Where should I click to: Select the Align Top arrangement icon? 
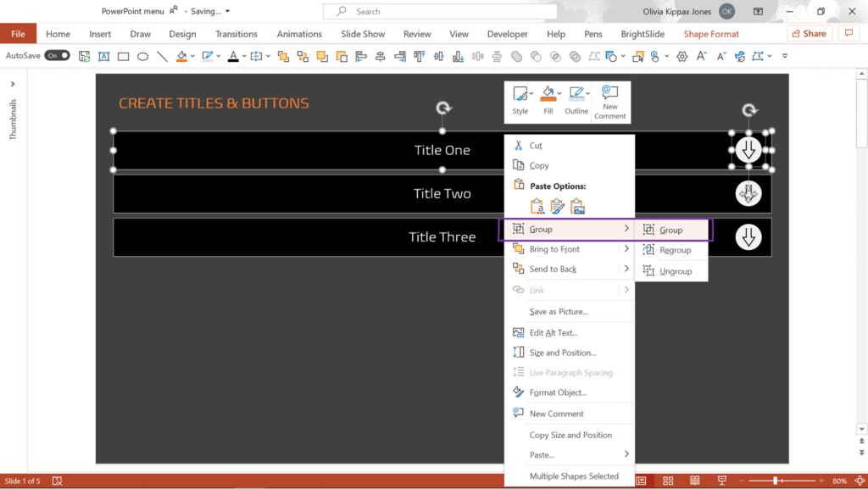coord(419,56)
